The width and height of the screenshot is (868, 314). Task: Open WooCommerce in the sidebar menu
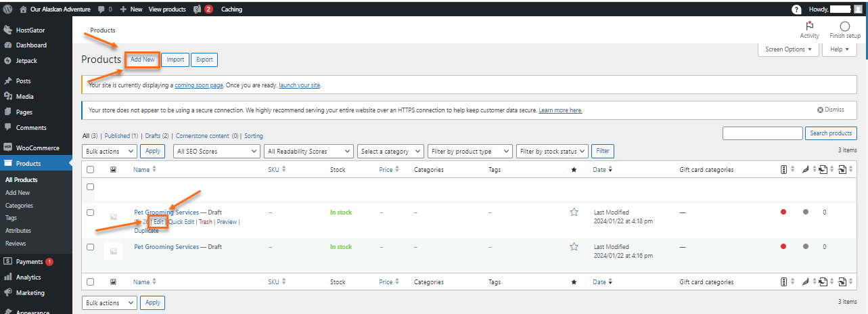pos(37,148)
